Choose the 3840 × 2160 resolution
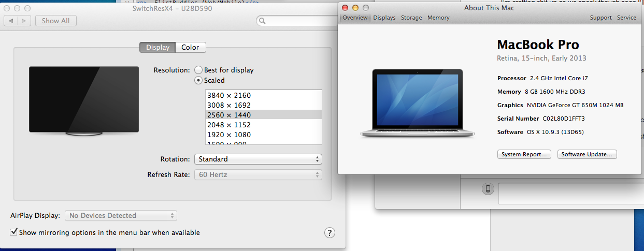The image size is (644, 251). (264, 95)
